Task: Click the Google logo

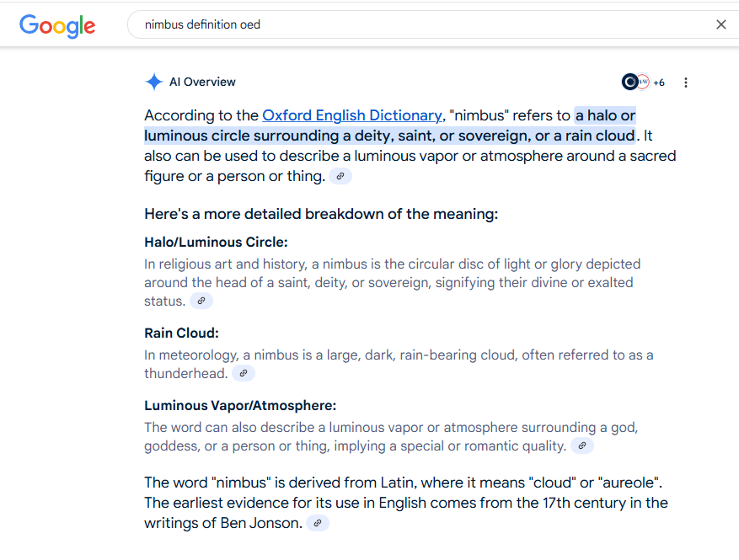Action: [x=57, y=25]
